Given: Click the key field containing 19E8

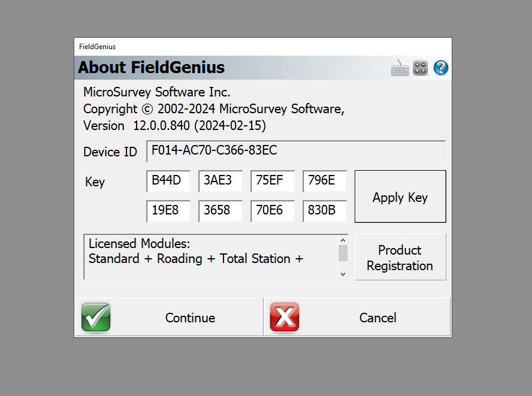Looking at the screenshot, I should click(168, 211).
